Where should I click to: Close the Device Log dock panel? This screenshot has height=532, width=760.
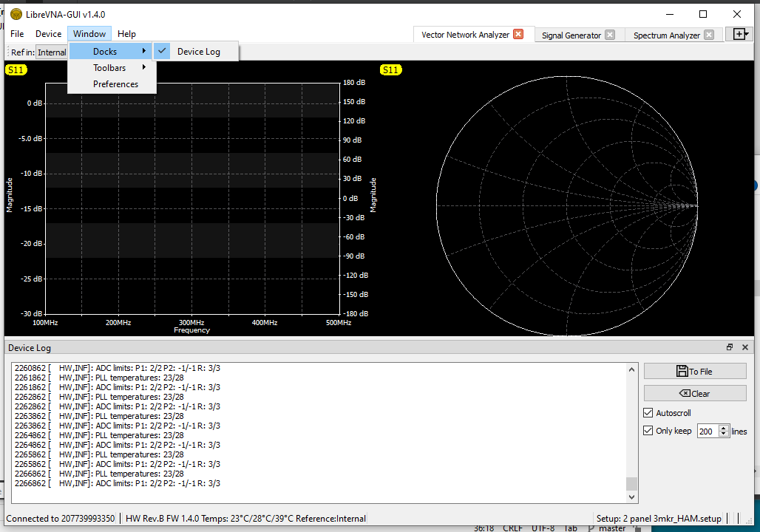[744, 347]
